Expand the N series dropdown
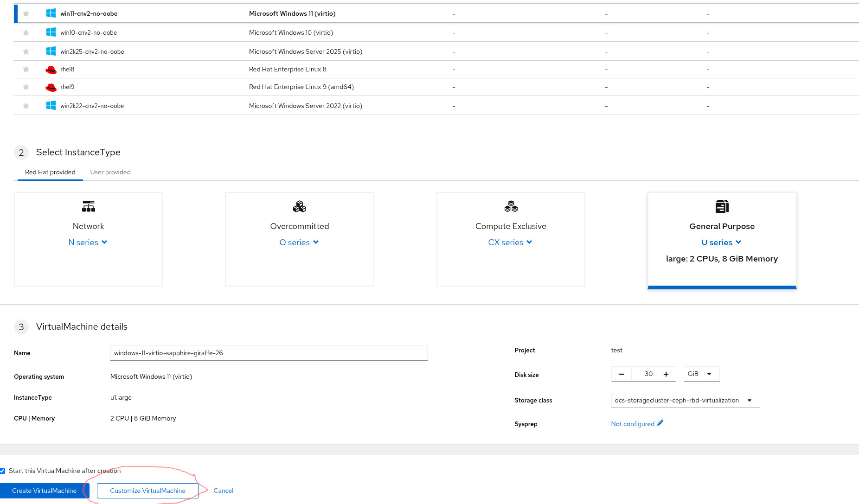859x504 pixels. (x=88, y=242)
